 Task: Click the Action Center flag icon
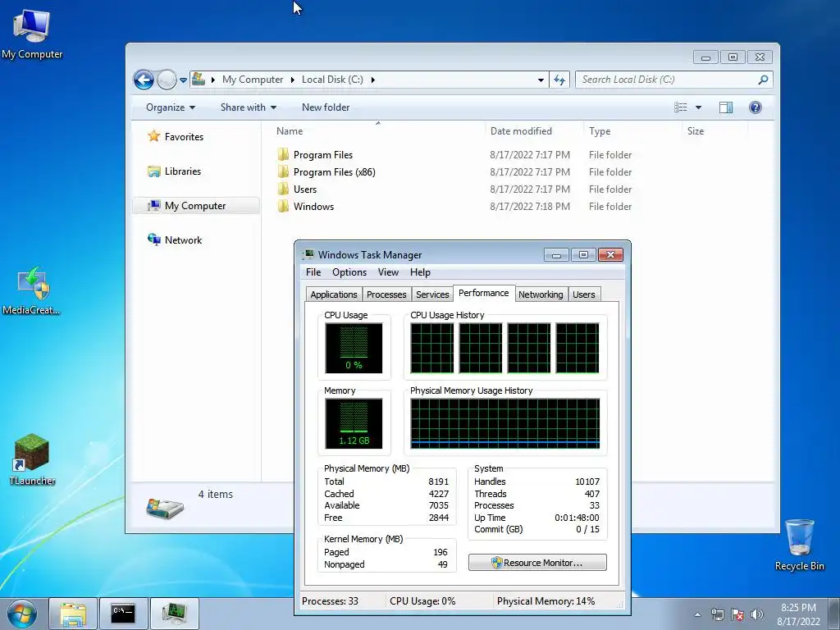pos(737,614)
